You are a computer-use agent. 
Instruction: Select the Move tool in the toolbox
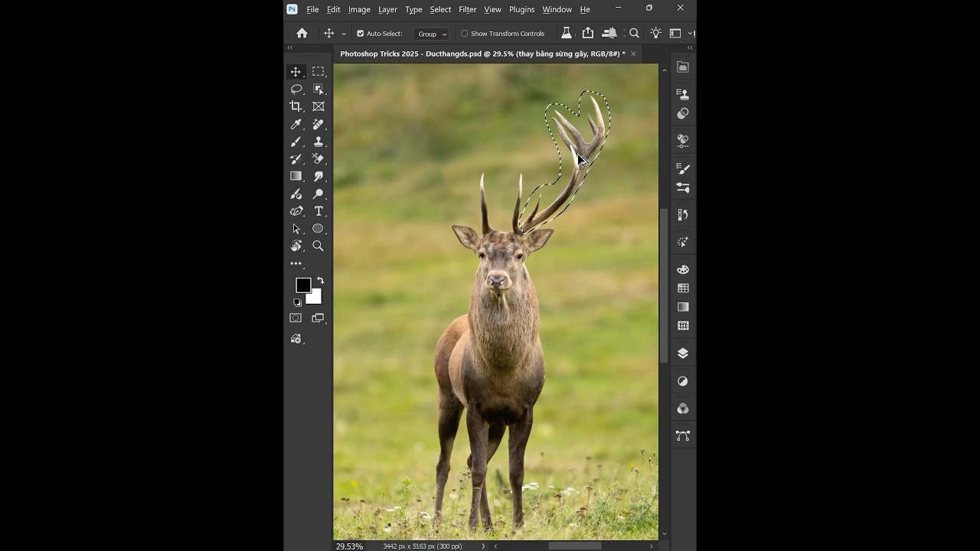(x=296, y=71)
